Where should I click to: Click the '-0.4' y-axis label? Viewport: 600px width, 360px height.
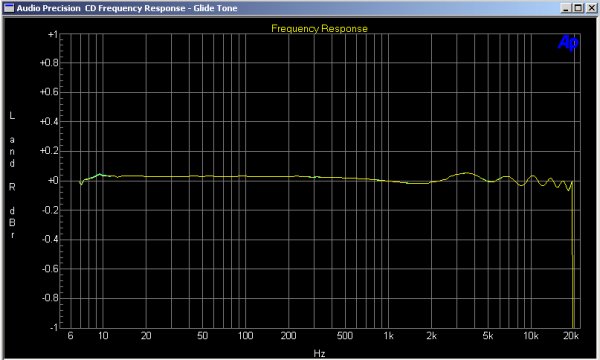(50, 239)
